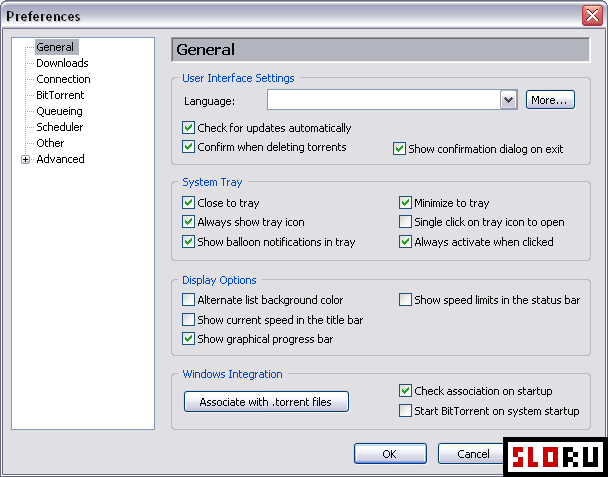Screen dimensions: 608x477
Task: Select the Advanced tree item
Action: 60,159
